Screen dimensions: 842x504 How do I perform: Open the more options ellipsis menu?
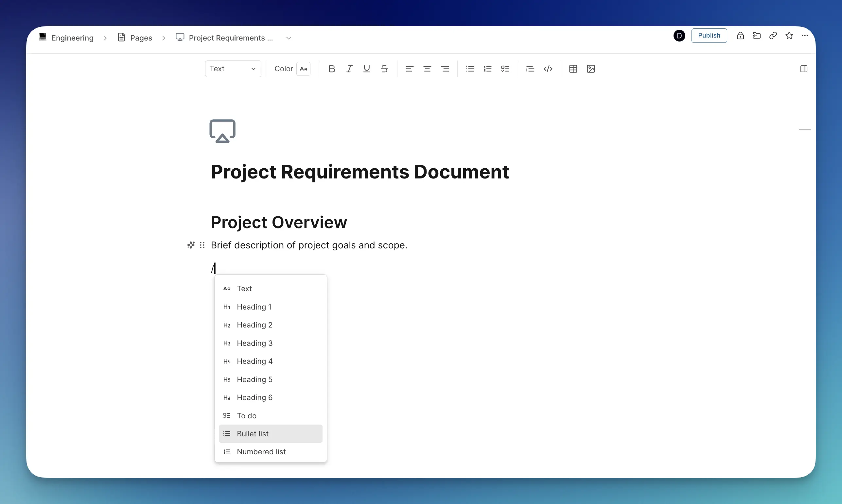click(805, 36)
